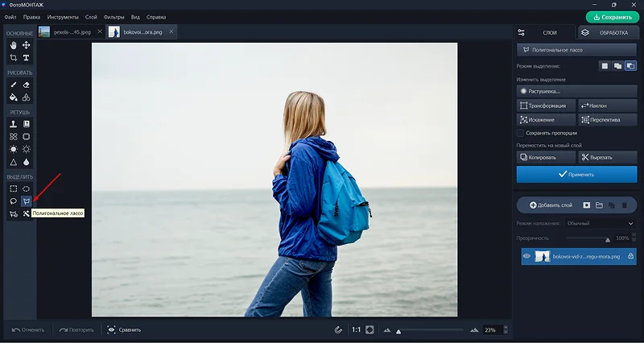
Task: Switch to the СЛОИ panel tab
Action: pyautogui.click(x=545, y=32)
